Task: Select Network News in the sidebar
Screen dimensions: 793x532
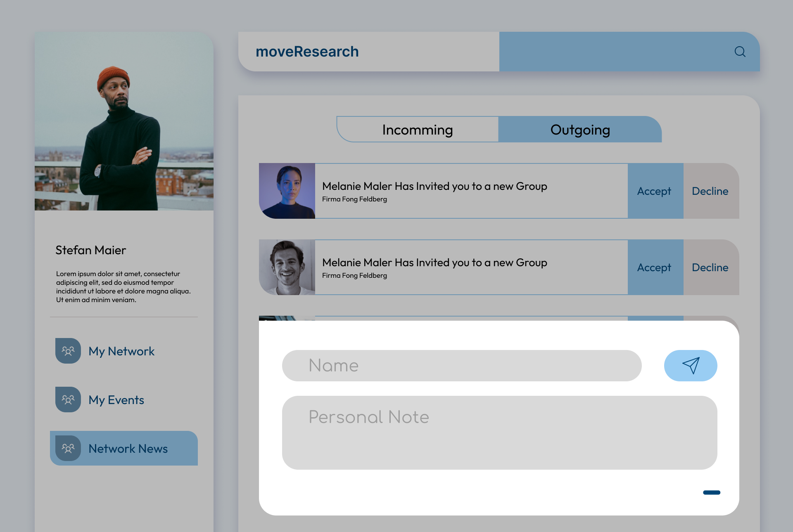Action: coord(128,449)
